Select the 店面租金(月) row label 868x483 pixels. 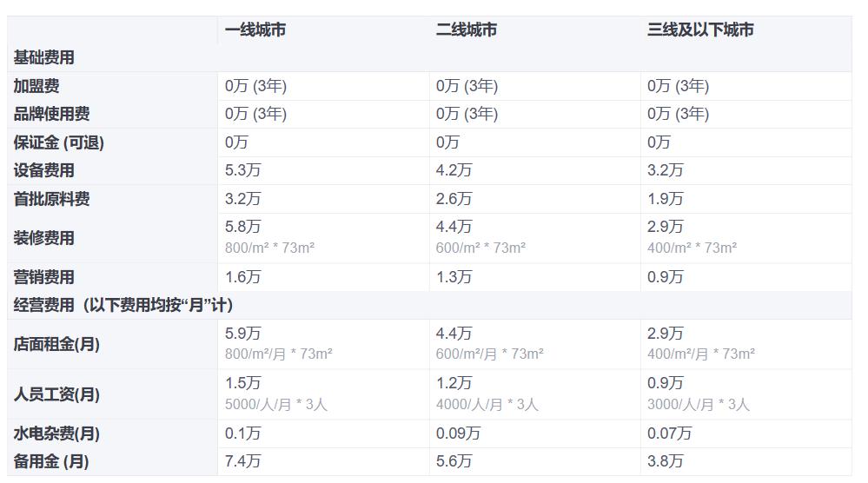click(x=56, y=344)
